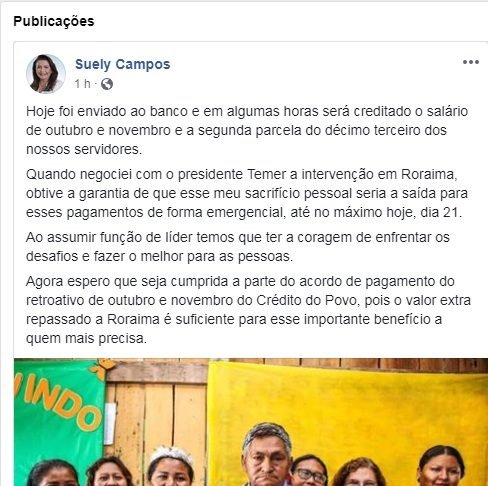This screenshot has height=486, width=488.
Task: Click the woman wearing glasses in the photo
Action: 309,471
